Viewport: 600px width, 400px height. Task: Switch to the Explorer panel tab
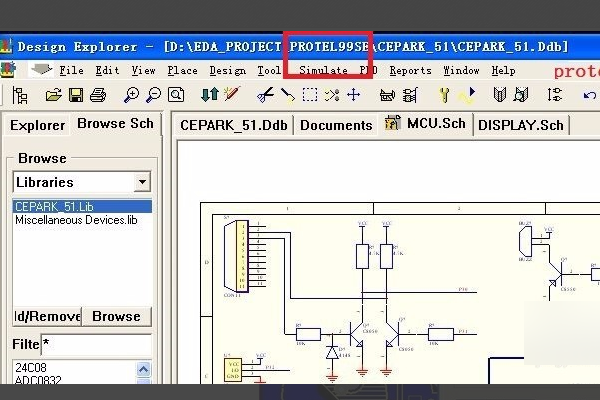[38, 125]
